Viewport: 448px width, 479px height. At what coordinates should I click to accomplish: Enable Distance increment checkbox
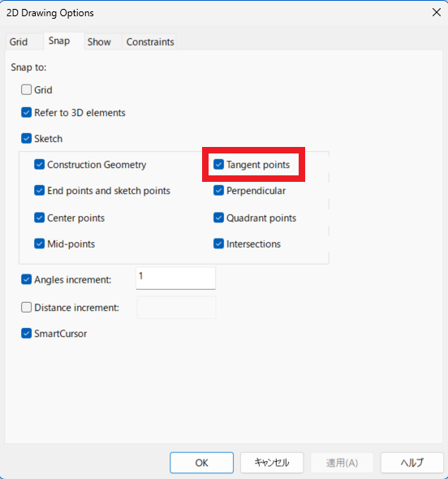26,308
